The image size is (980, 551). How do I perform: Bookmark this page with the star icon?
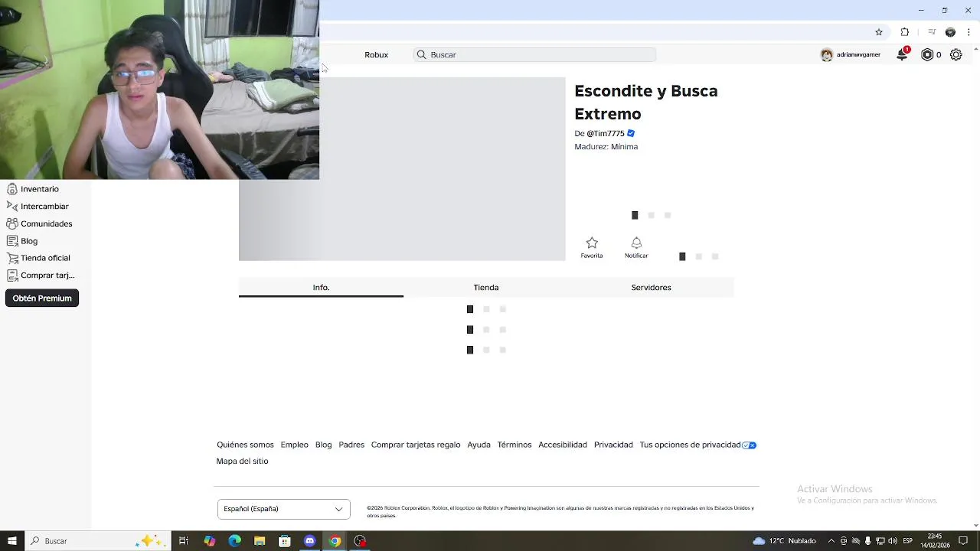879,32
